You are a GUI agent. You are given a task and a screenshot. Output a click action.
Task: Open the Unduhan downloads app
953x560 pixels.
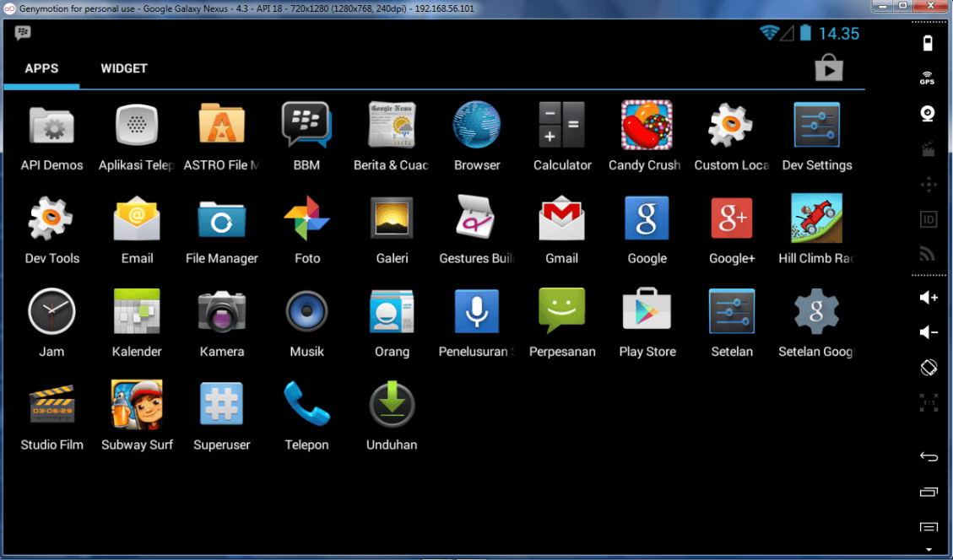[392, 404]
